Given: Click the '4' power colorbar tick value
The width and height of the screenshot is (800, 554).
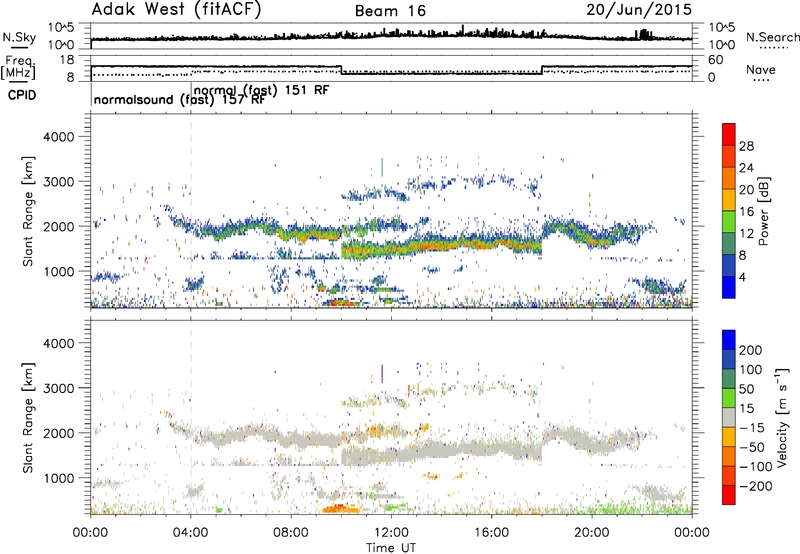Looking at the screenshot, I should [742, 277].
